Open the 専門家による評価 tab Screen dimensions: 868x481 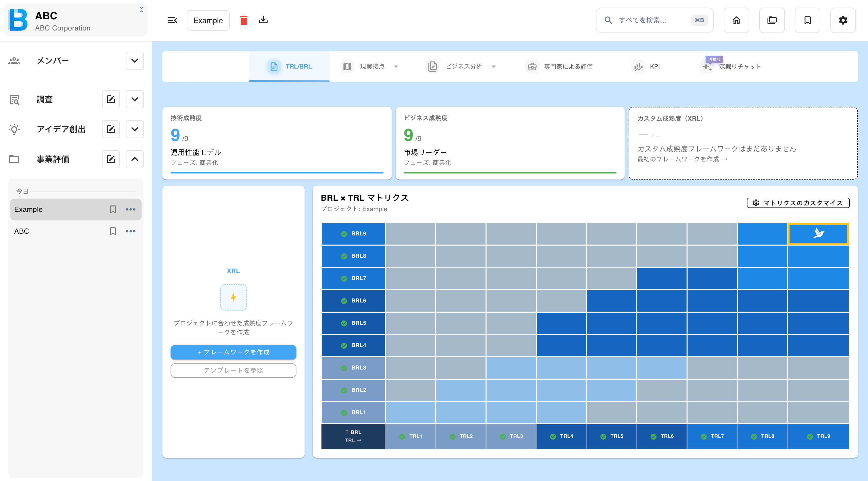click(560, 66)
